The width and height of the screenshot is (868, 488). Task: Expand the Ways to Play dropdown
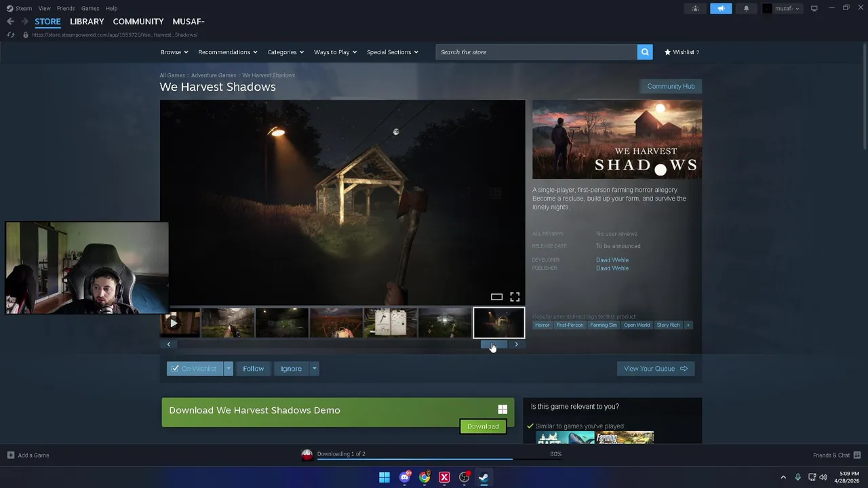point(336,52)
